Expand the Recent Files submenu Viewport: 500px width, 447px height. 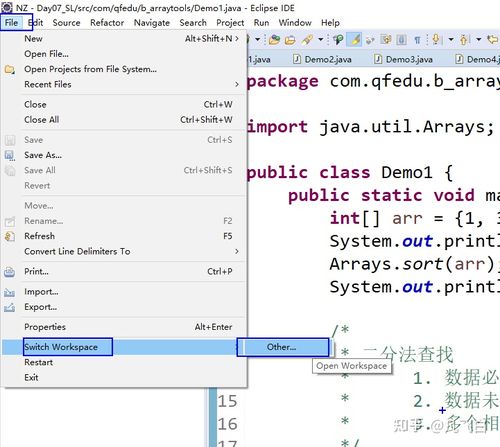point(124,84)
